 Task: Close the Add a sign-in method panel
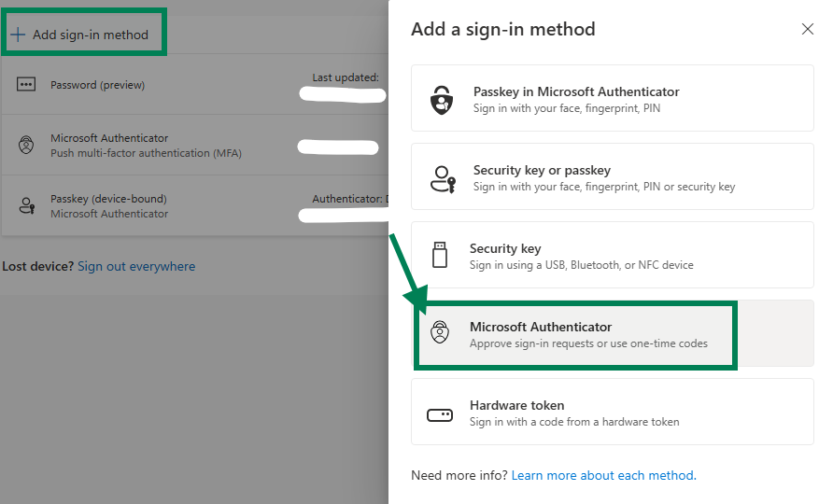tap(808, 29)
